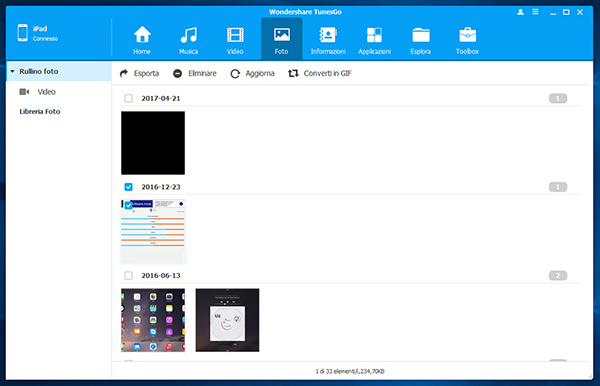Uncheck the 2016-12-23 group checkbox

click(129, 187)
